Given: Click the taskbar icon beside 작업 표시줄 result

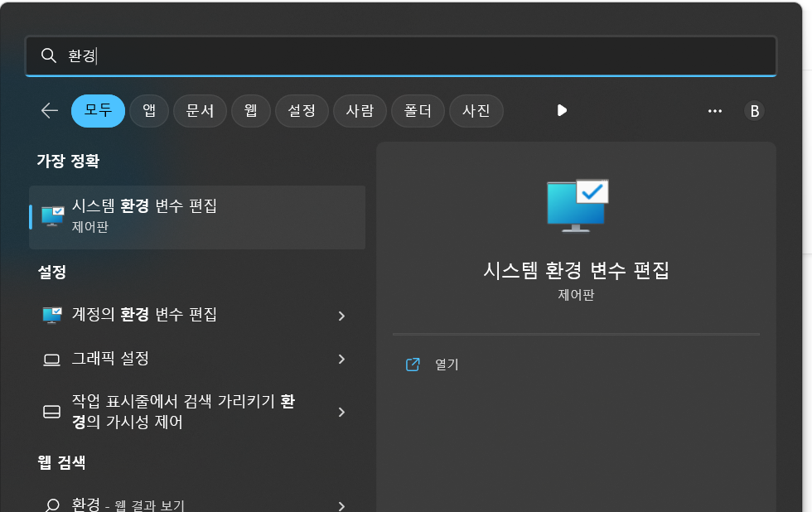Looking at the screenshot, I should click(x=51, y=412).
